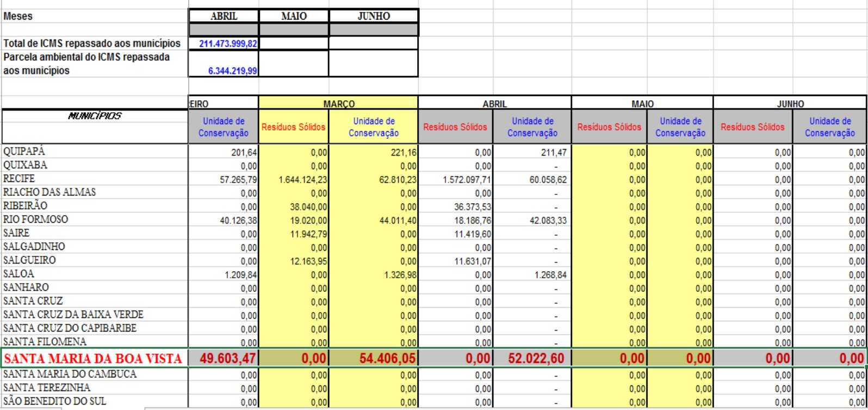Select the red value 49.603,47
The height and width of the screenshot is (410, 868).
coord(228,359)
